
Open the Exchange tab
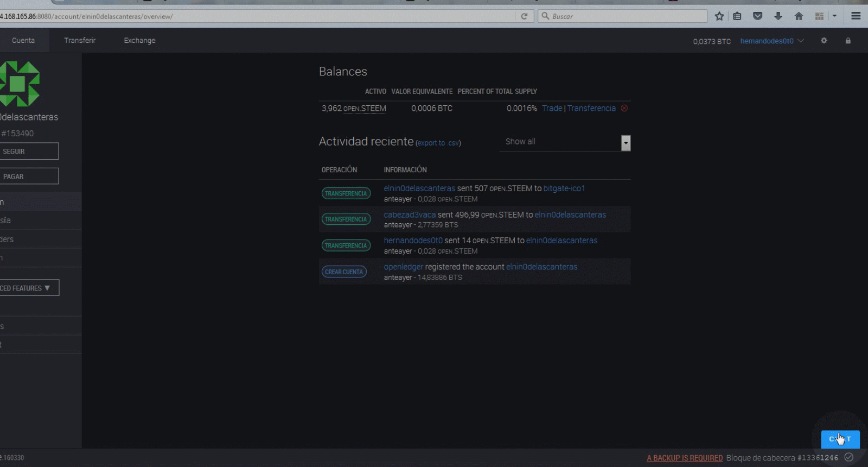click(x=139, y=41)
